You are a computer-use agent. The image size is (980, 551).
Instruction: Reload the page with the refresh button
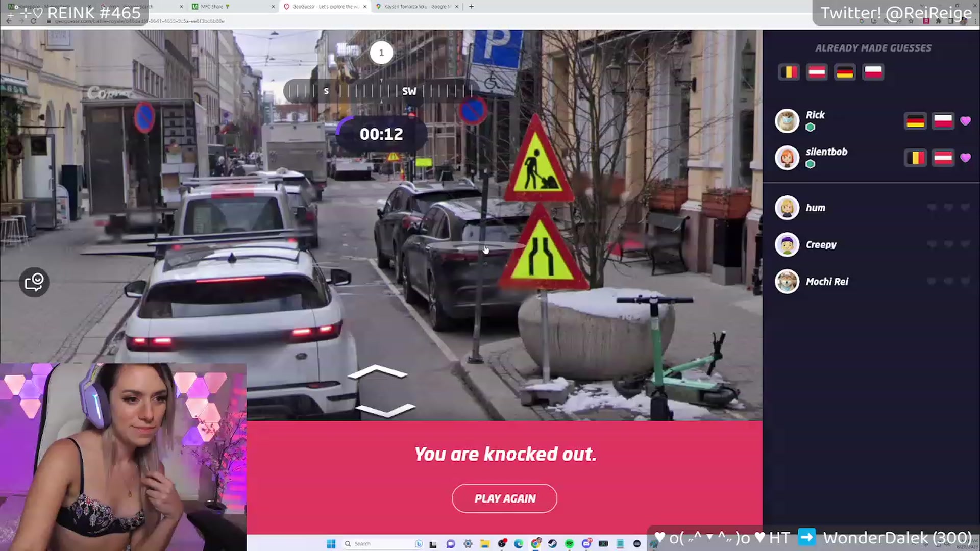tap(33, 21)
